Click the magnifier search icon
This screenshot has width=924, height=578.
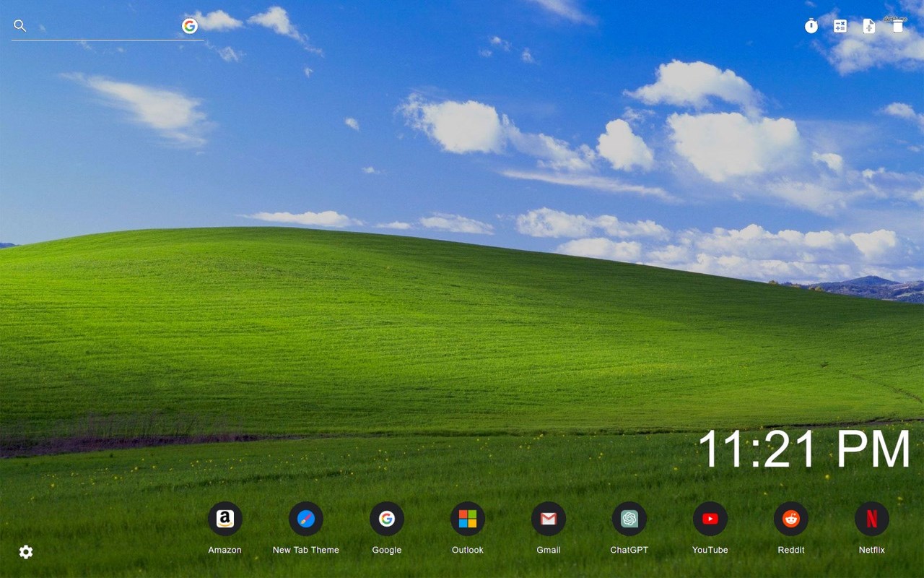(20, 26)
